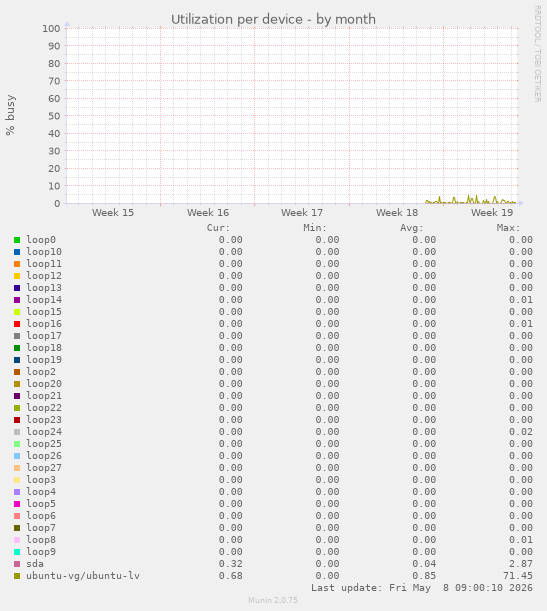
Task: Click the Max value 71.45 for ubuntu-lv
Action: [518, 576]
